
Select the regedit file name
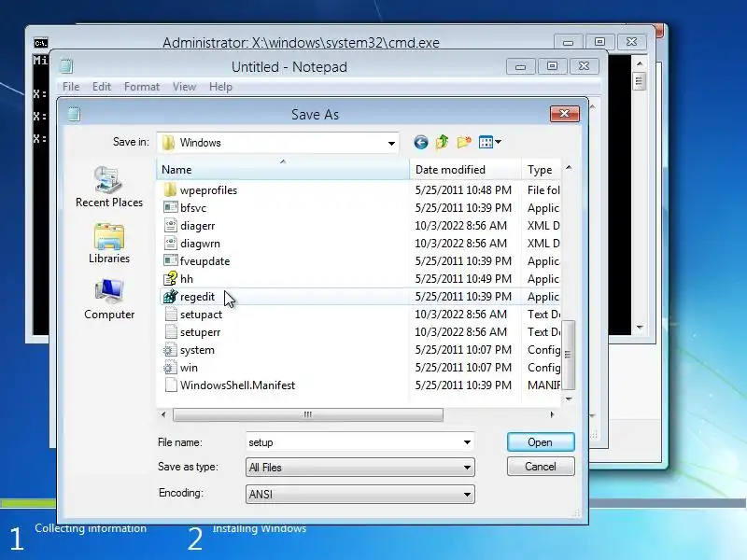(197, 297)
